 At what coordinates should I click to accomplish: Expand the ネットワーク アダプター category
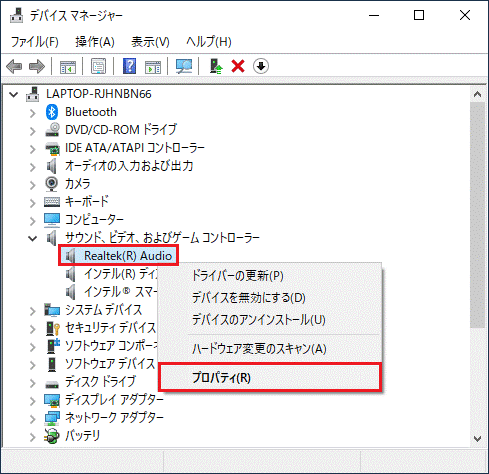point(32,419)
